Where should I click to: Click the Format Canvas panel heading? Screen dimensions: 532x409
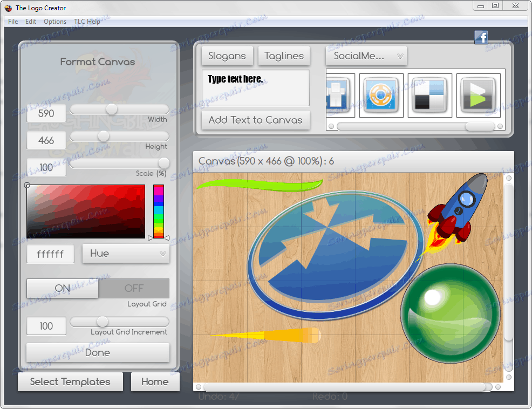98,62
